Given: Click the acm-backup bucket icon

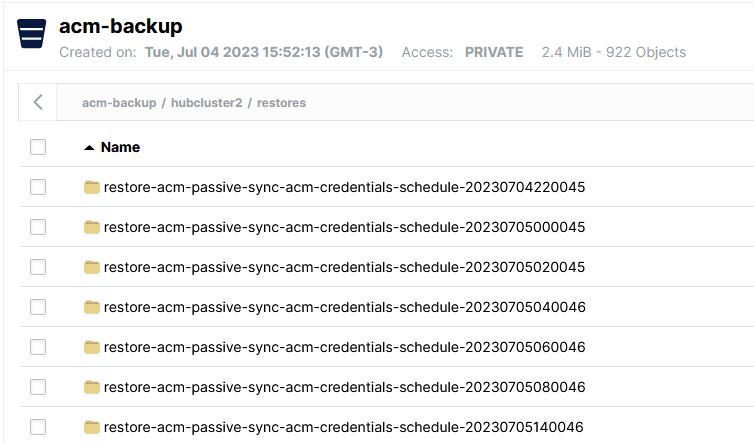Looking at the screenshot, I should click(32, 34).
